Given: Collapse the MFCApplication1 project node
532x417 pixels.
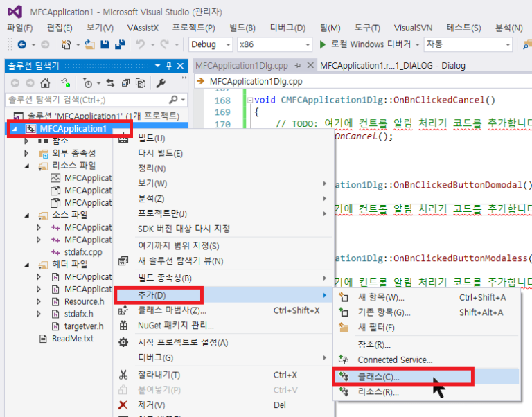Looking at the screenshot, I should pyautogui.click(x=15, y=129).
